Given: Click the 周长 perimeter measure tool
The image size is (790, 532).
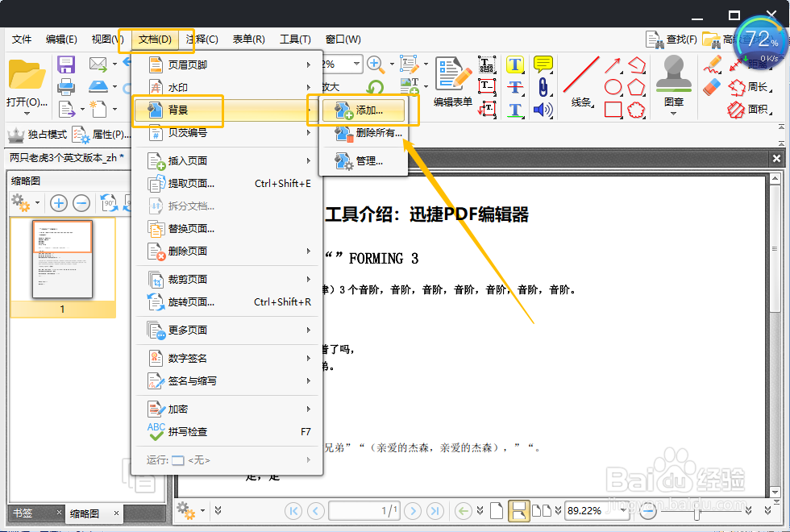Looking at the screenshot, I should (x=750, y=87).
